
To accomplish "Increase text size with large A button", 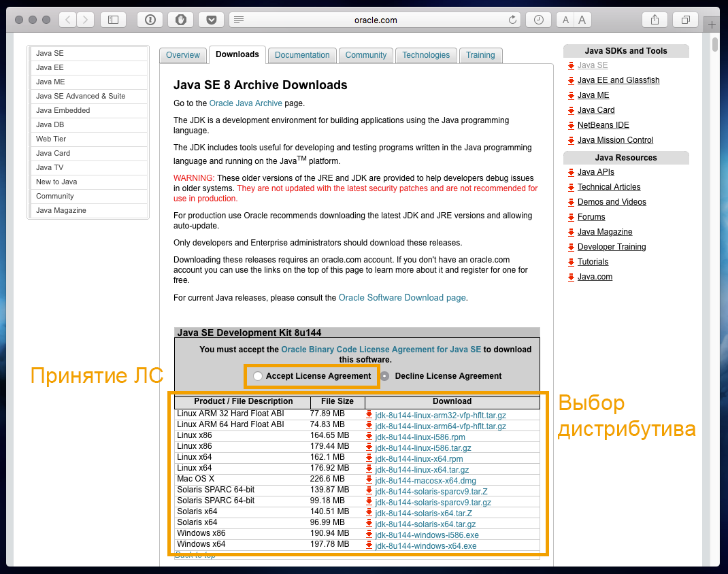I will point(582,20).
